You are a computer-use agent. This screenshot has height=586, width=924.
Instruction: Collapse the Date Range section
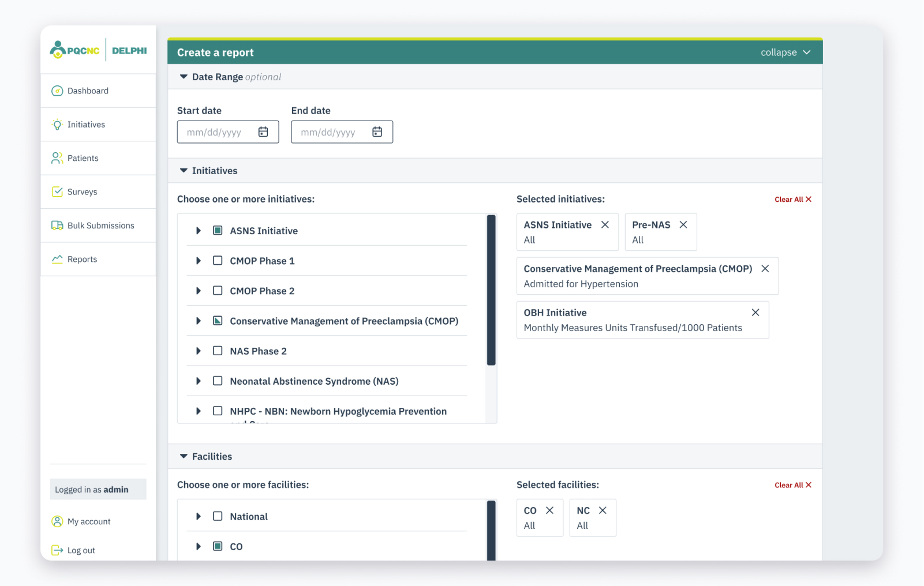[x=184, y=77]
